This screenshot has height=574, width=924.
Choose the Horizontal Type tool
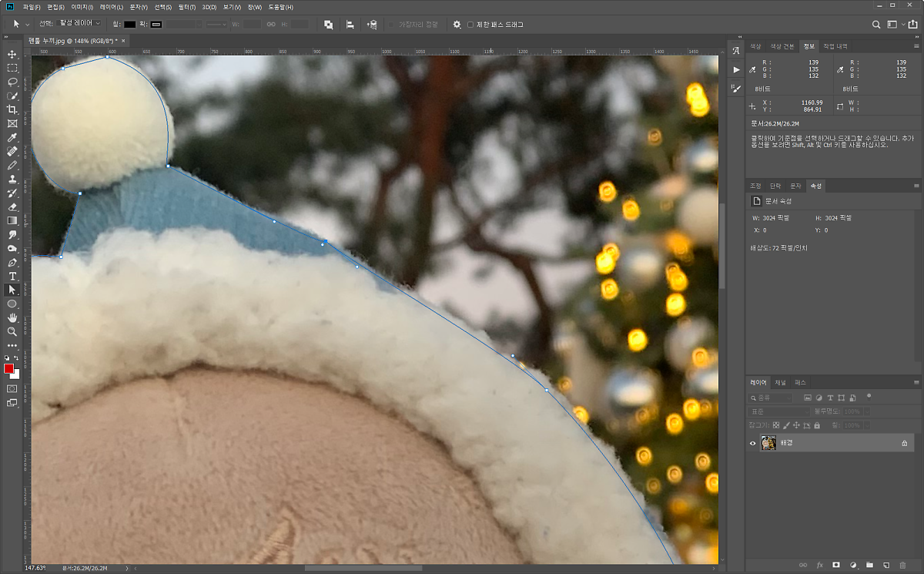point(12,276)
